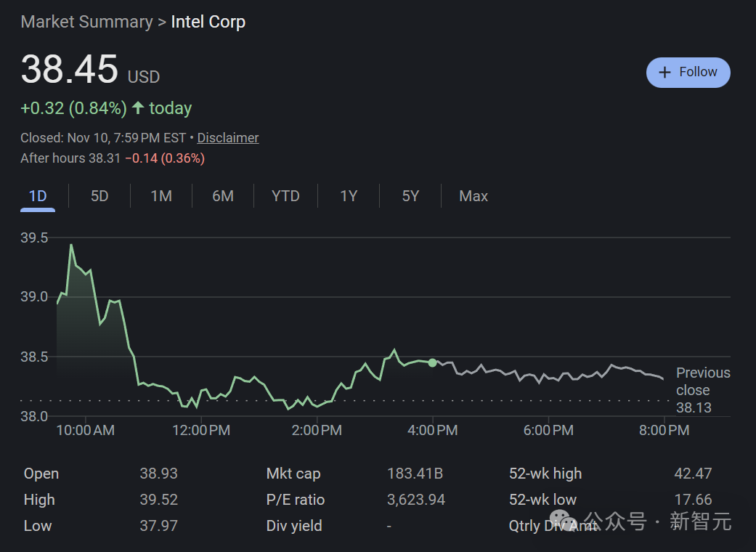Viewport: 756px width, 552px height.
Task: View the YTD chart range
Action: click(x=285, y=196)
